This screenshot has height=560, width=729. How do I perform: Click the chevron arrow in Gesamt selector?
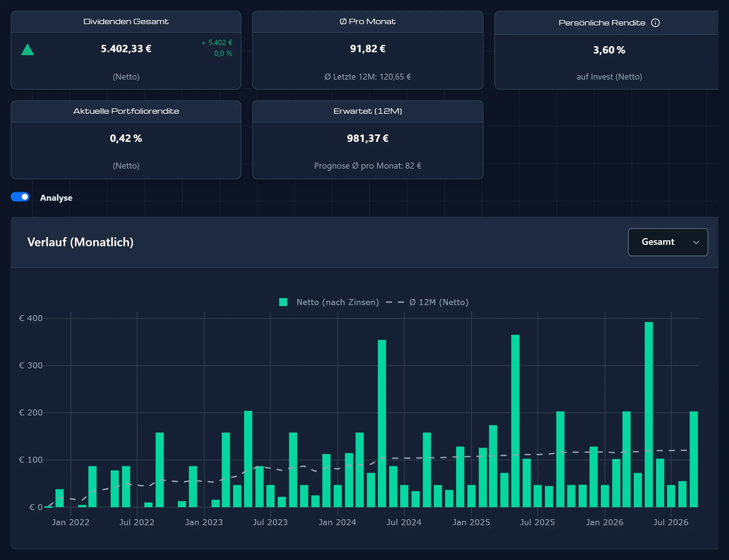click(696, 243)
